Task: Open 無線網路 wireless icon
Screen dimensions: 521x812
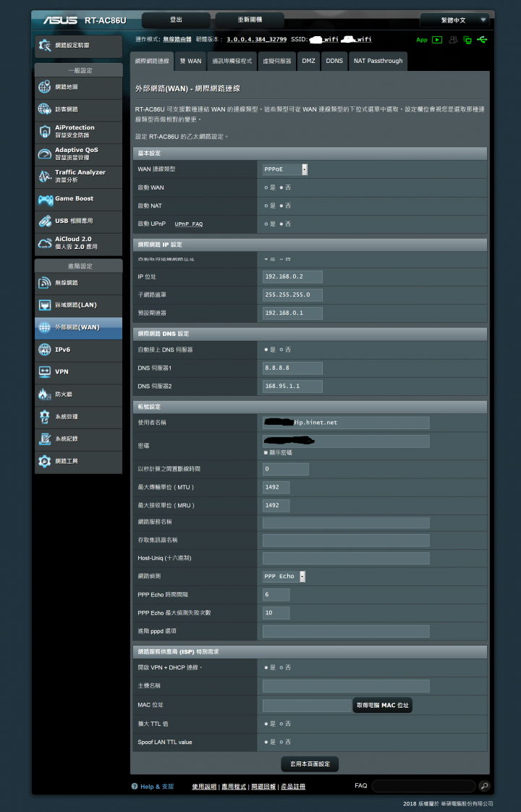Action: (x=45, y=283)
